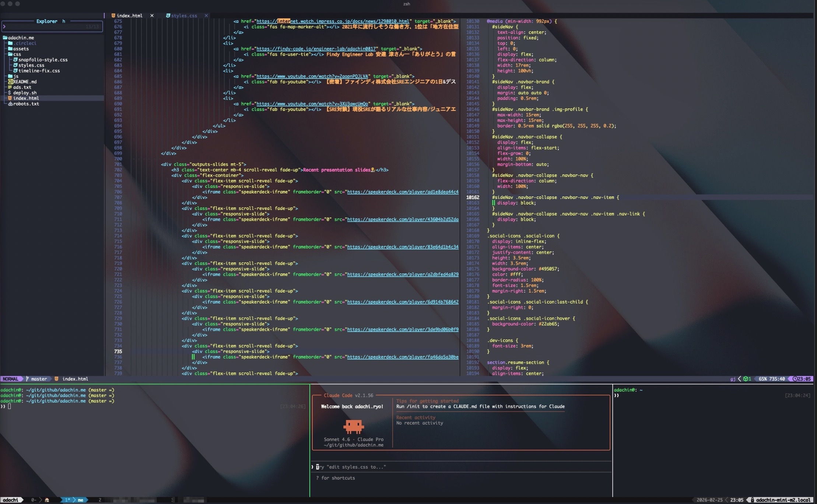Viewport: 817px width, 504px height.
Task: Click the lock icon beside adachin-mini-m2.local
Action: [x=752, y=500]
